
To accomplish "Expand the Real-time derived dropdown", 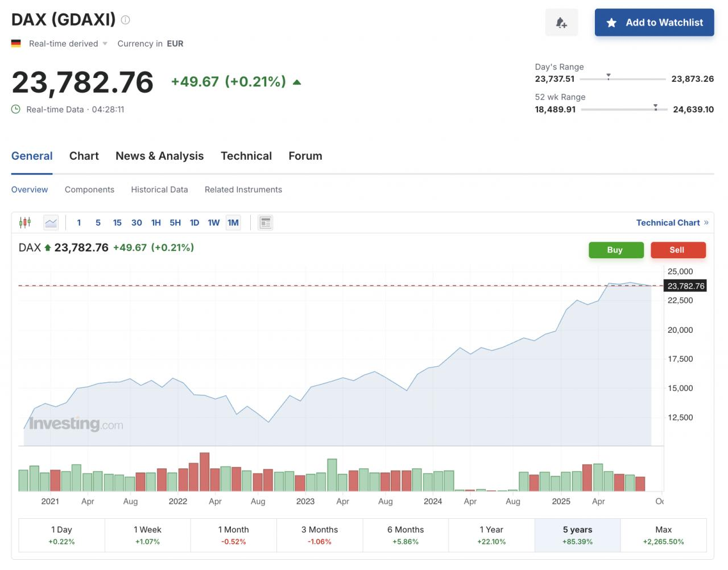I will (105, 44).
